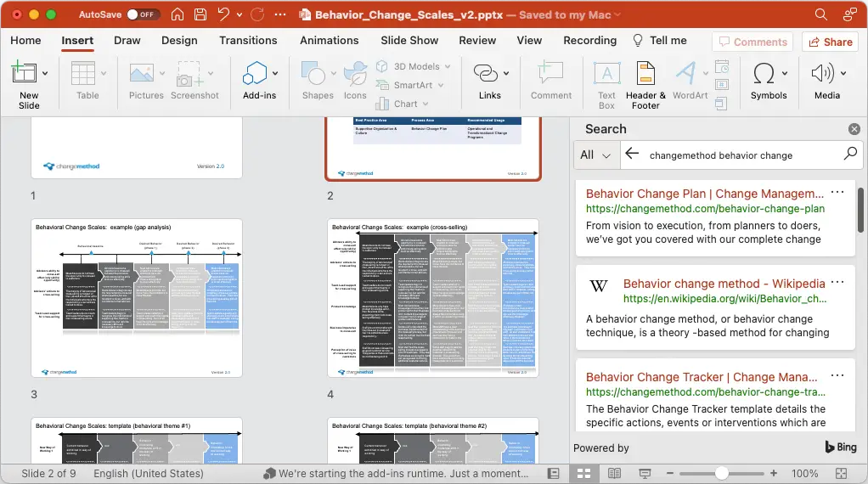This screenshot has width=868, height=484.
Task: Select slide 4 cross-selling thumbnail
Action: (433, 298)
